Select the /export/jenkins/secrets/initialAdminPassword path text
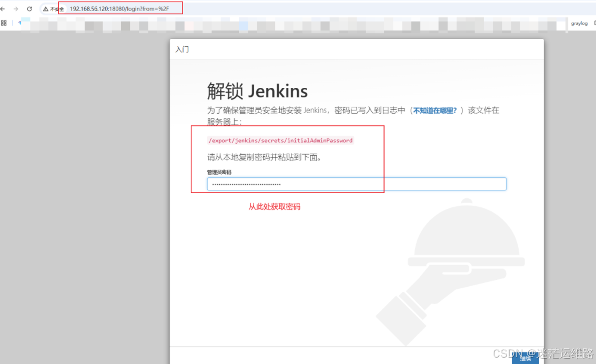 click(x=280, y=140)
